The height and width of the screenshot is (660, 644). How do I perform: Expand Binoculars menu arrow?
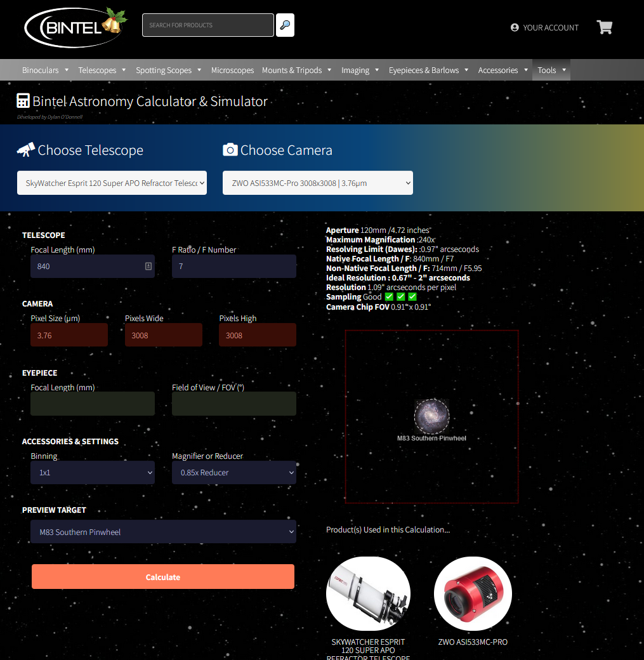click(x=67, y=70)
